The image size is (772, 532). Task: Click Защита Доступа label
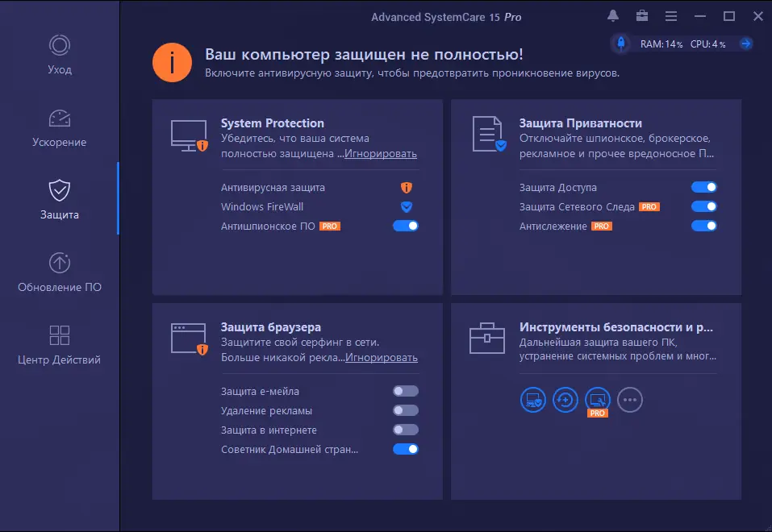(558, 188)
